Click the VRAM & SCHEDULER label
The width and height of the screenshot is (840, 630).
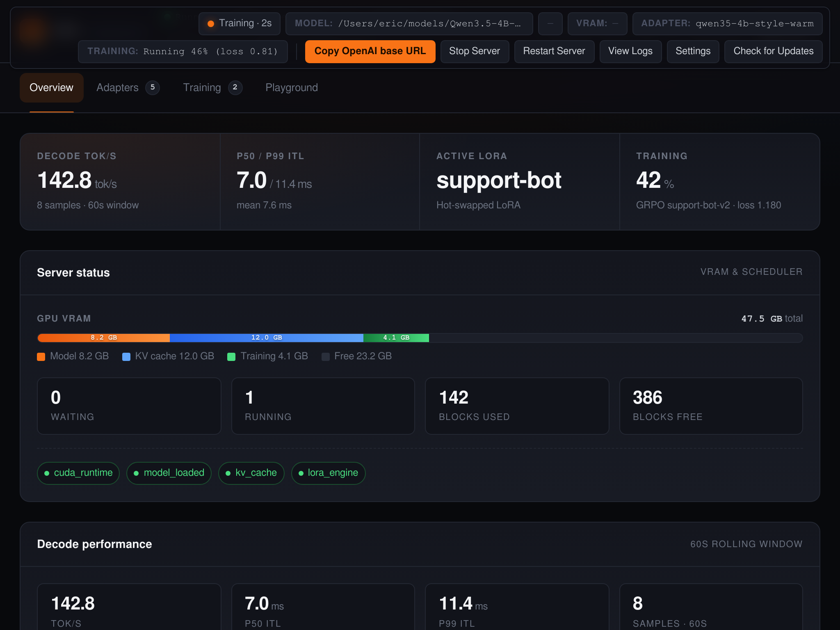tap(751, 272)
